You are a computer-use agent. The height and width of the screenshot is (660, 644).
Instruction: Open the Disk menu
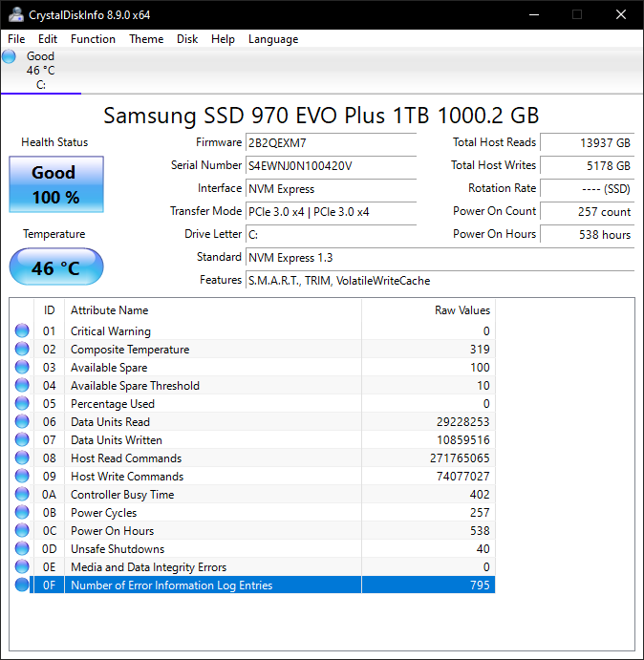coord(187,39)
